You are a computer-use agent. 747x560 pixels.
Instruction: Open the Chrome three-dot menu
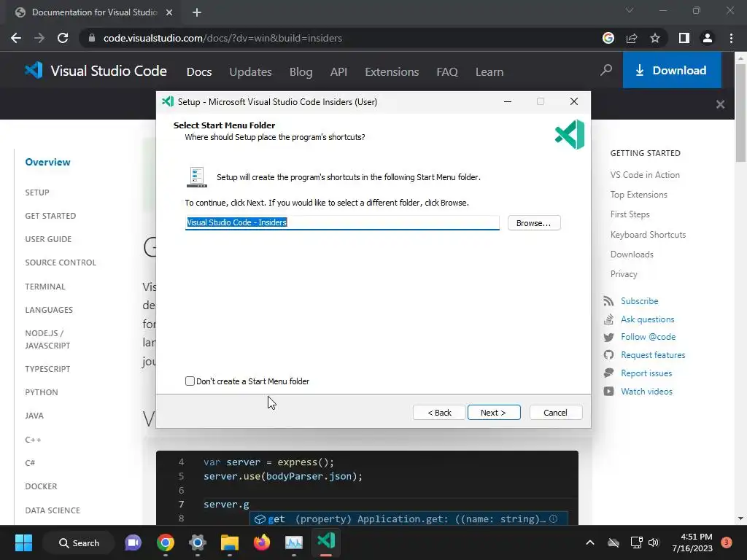coord(731,38)
